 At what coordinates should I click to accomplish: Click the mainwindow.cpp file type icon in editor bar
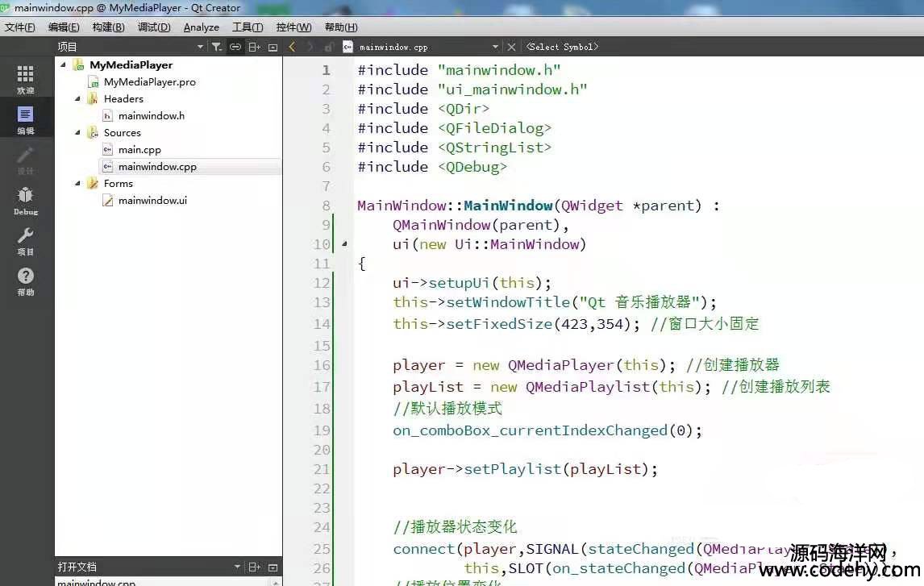(x=348, y=47)
